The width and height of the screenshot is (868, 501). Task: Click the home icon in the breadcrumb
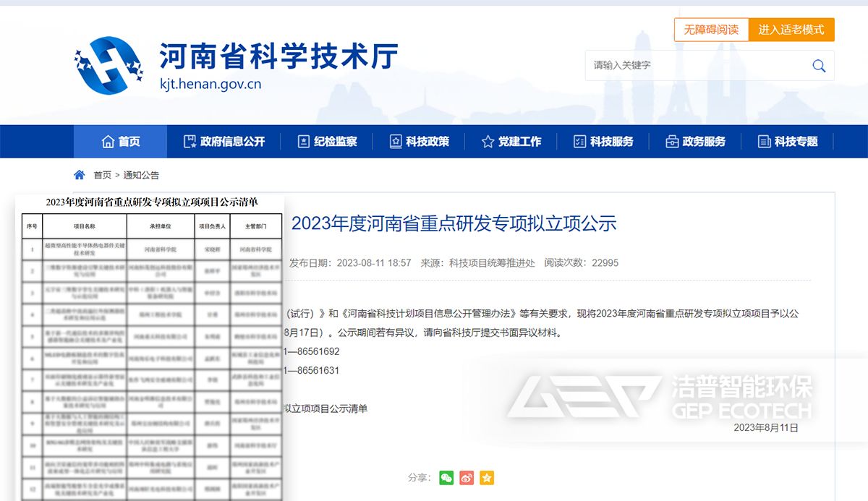click(x=78, y=174)
